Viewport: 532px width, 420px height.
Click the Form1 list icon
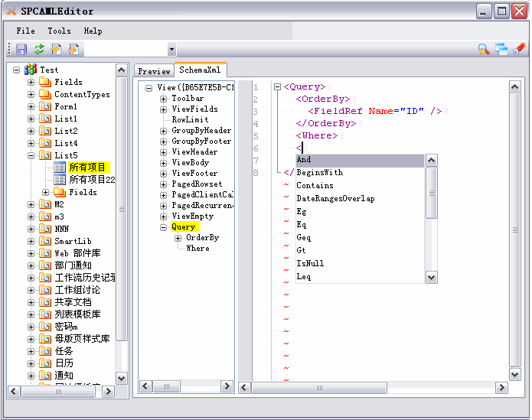[45, 106]
